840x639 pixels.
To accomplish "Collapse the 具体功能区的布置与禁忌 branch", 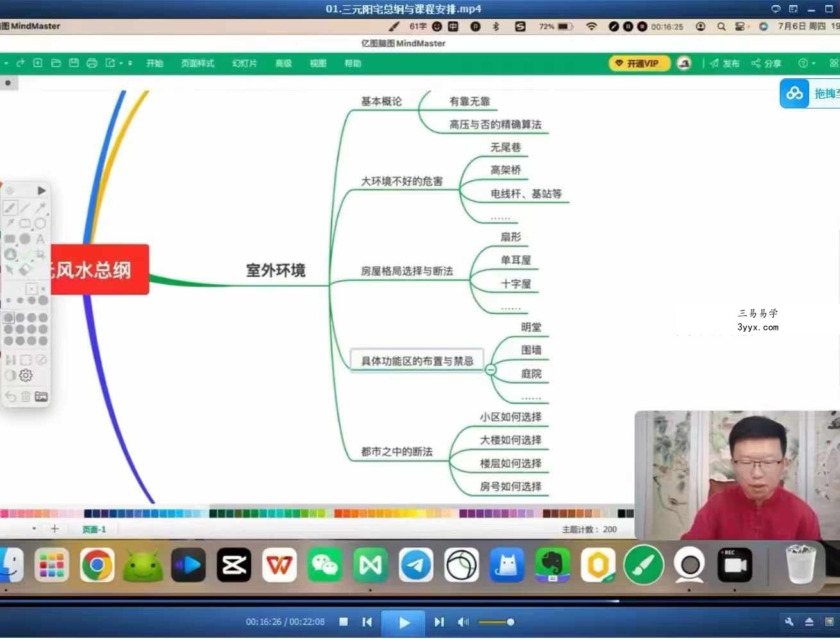I will pyautogui.click(x=491, y=370).
